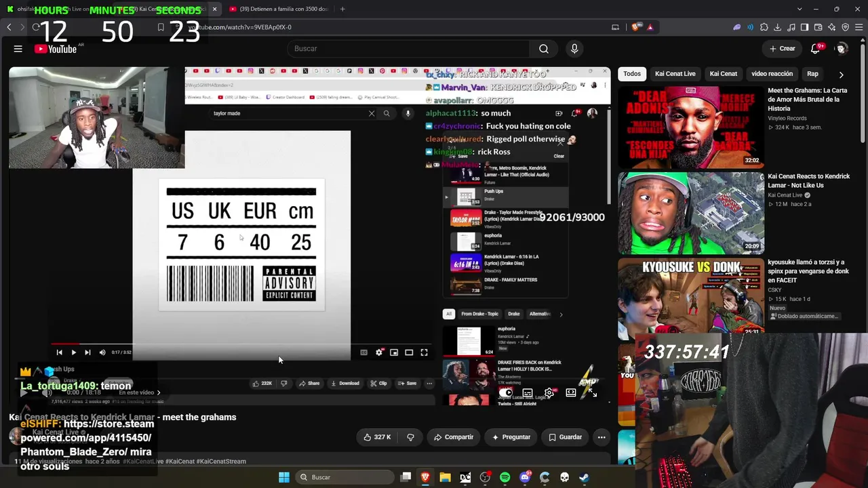
Task: Click the Windows taskbar search box
Action: [343, 477]
